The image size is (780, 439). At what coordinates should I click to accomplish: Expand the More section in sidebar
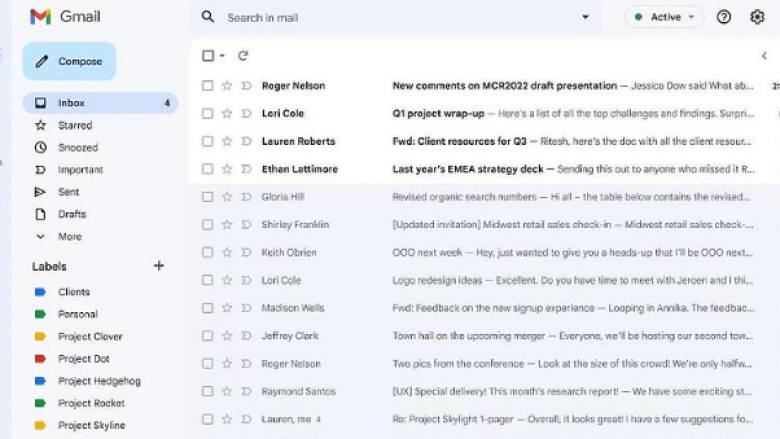pyautogui.click(x=69, y=237)
